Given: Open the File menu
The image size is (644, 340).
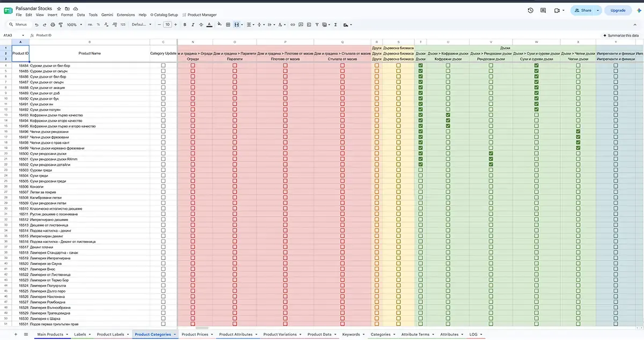Looking at the screenshot, I should (19, 15).
